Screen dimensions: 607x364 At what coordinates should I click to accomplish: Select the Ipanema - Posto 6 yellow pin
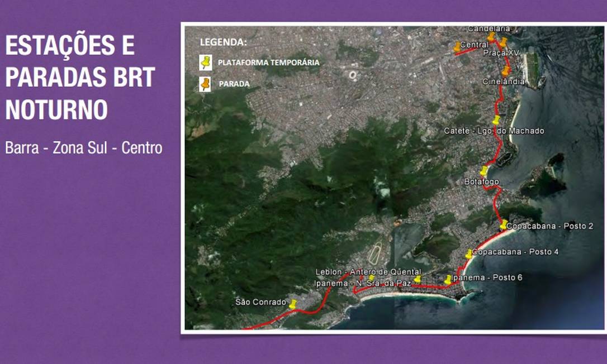click(448, 279)
